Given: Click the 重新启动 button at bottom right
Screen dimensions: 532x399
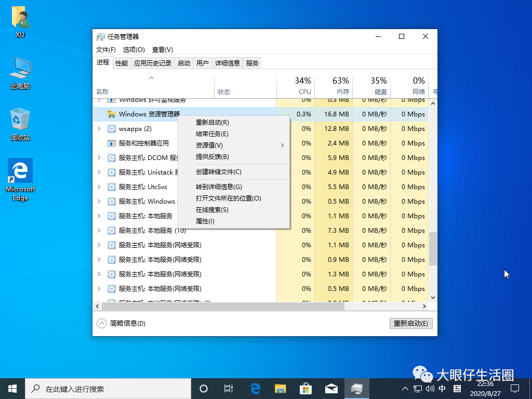Looking at the screenshot, I should pos(411,323).
